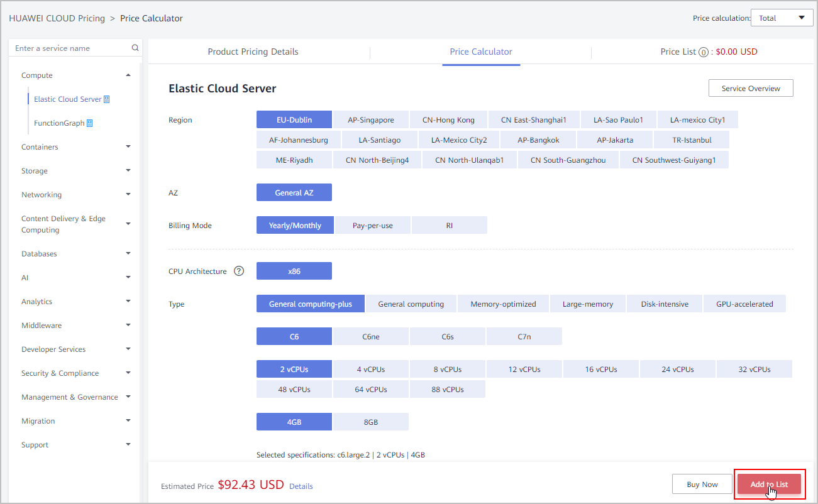Screen dimensions: 818x504
Task: Select the AP-Singapore region
Action: click(x=371, y=120)
